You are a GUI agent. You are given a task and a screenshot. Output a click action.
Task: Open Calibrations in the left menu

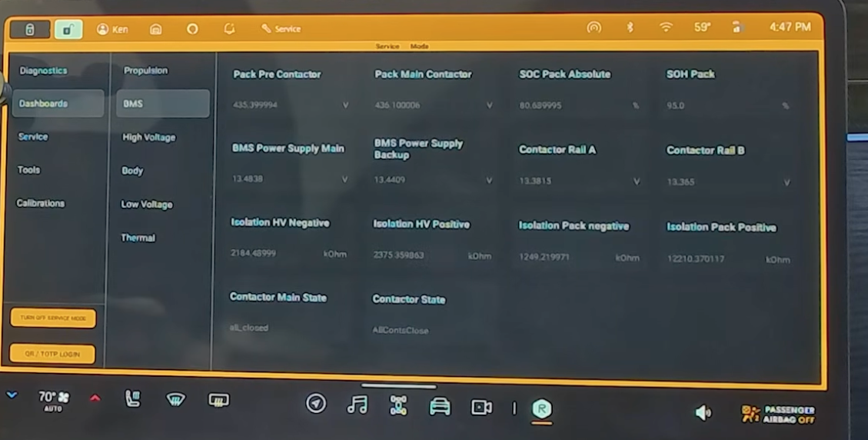(x=41, y=203)
